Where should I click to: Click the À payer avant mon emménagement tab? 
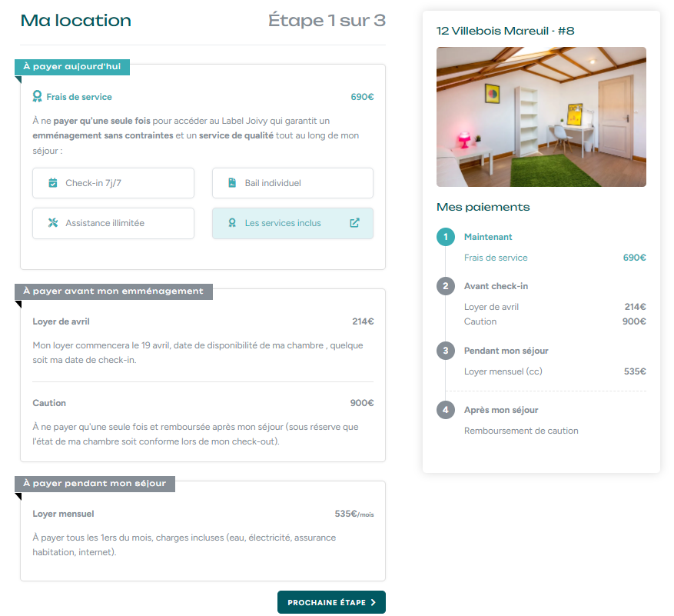pos(114,291)
